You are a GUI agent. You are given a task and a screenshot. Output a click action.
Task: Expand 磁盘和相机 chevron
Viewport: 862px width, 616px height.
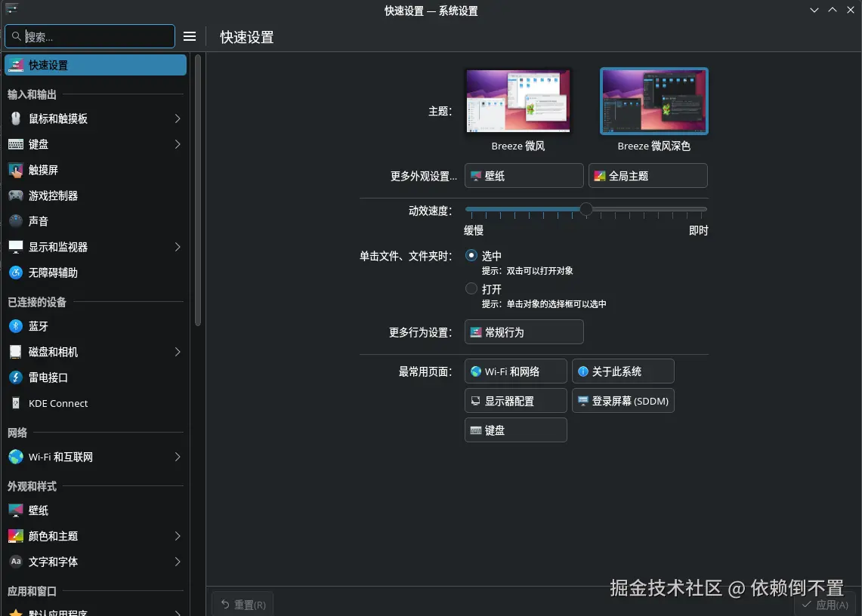177,353
